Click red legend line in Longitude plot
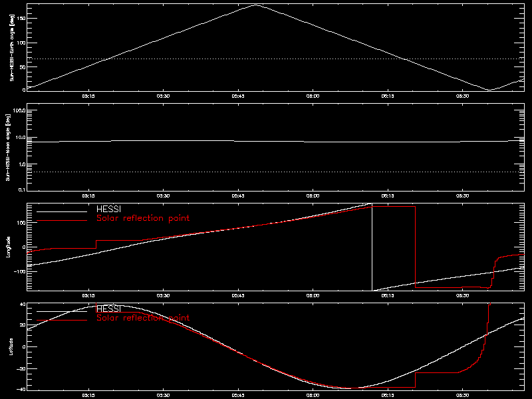The image size is (532, 399). (62, 221)
